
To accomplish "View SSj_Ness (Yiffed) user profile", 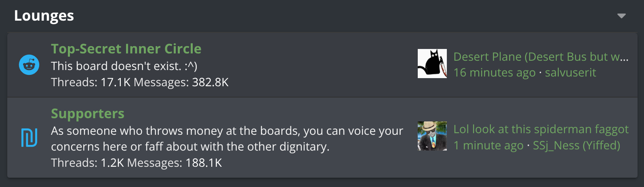I will 577,145.
